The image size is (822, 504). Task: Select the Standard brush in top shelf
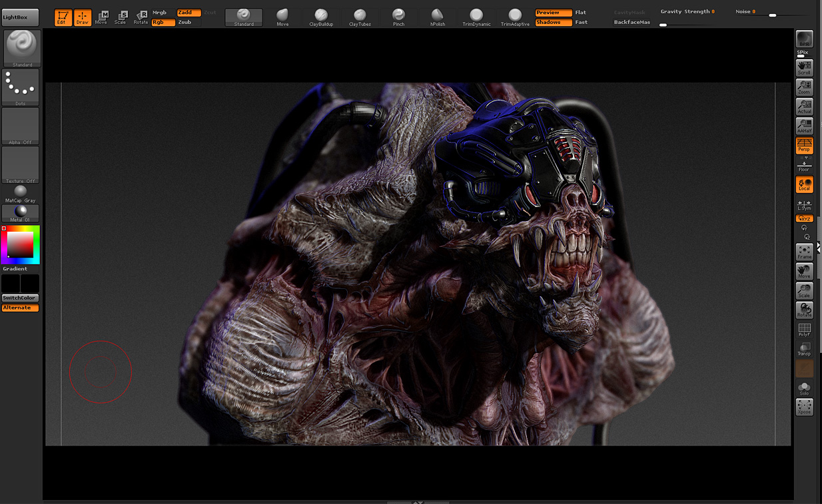[x=244, y=17]
